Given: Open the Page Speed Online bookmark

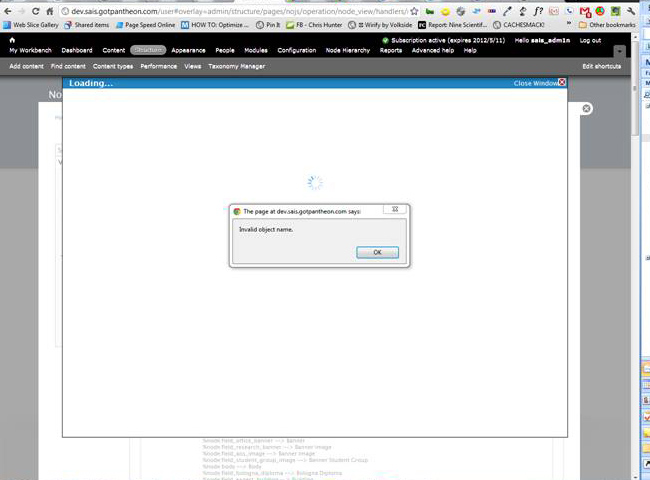Looking at the screenshot, I should 146,25.
